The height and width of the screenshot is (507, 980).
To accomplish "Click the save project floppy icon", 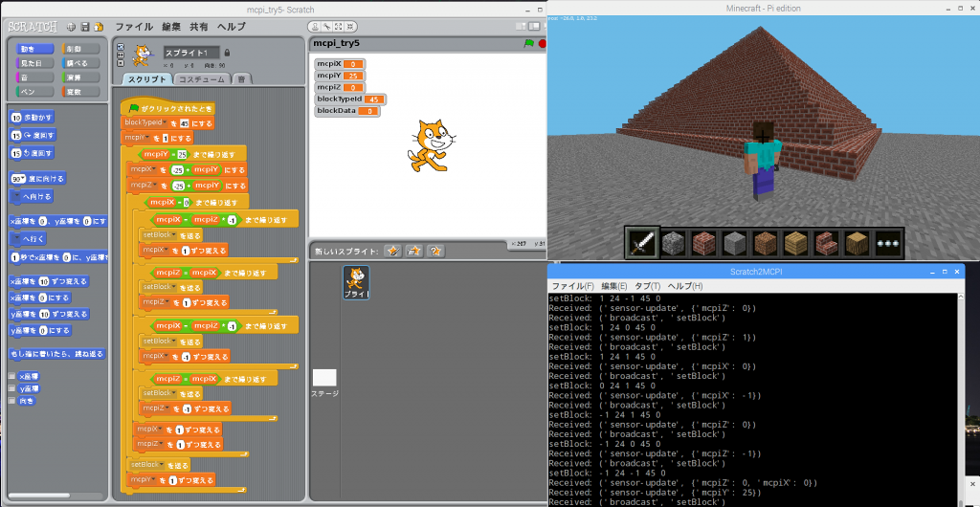I will [x=84, y=27].
